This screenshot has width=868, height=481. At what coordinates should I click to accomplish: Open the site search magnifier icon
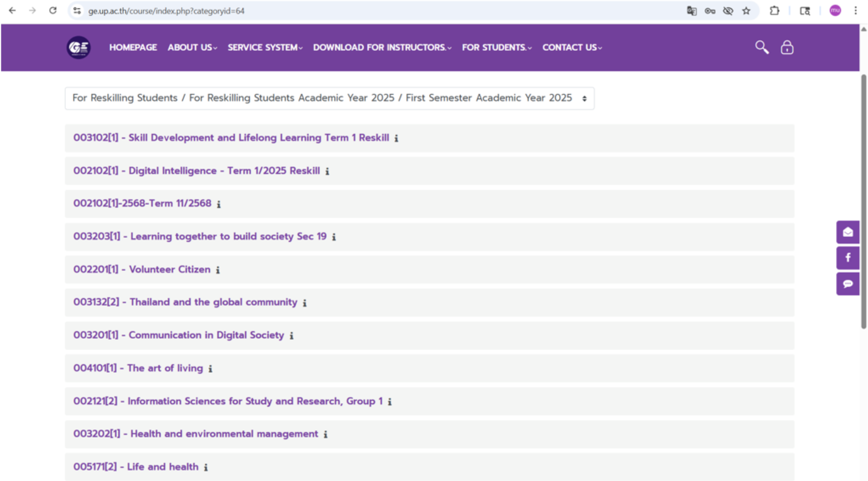(x=762, y=48)
